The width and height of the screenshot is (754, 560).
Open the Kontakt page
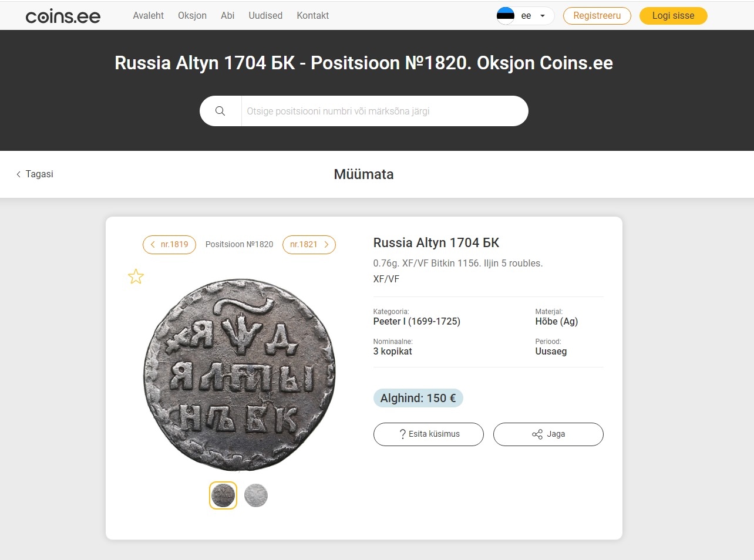tap(312, 16)
